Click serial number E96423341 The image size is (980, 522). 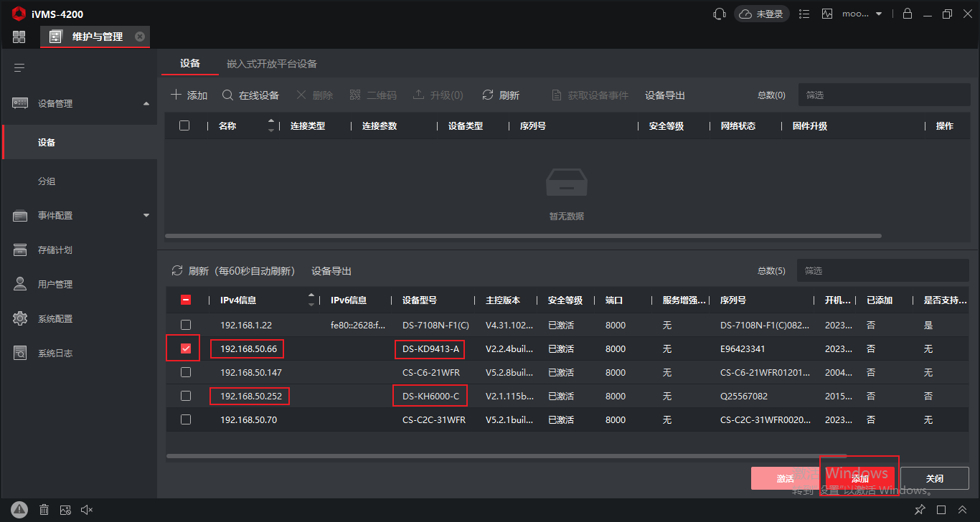pos(743,349)
